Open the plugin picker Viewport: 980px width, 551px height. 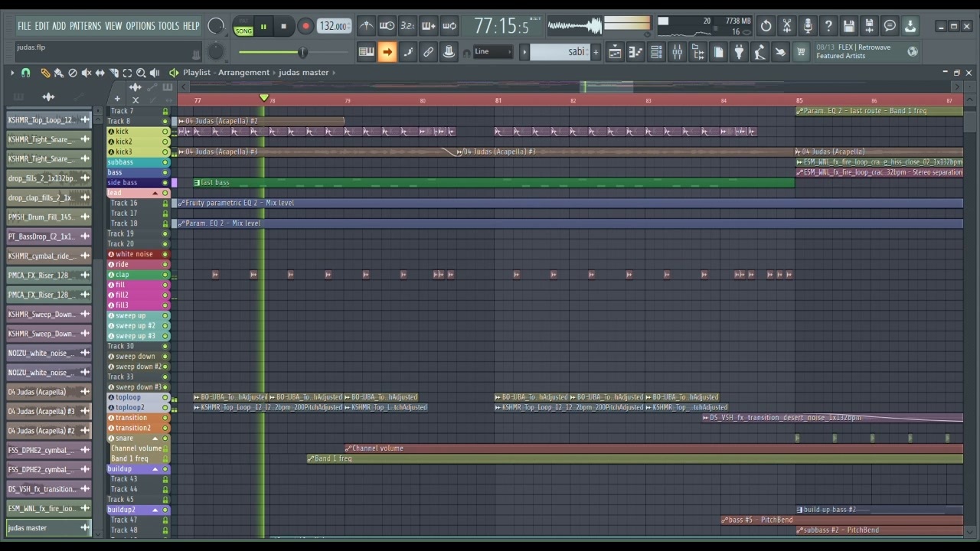pyautogui.click(x=739, y=52)
